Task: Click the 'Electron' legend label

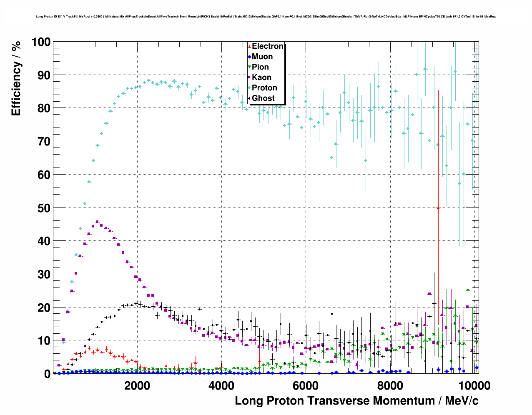Action: click(x=268, y=46)
